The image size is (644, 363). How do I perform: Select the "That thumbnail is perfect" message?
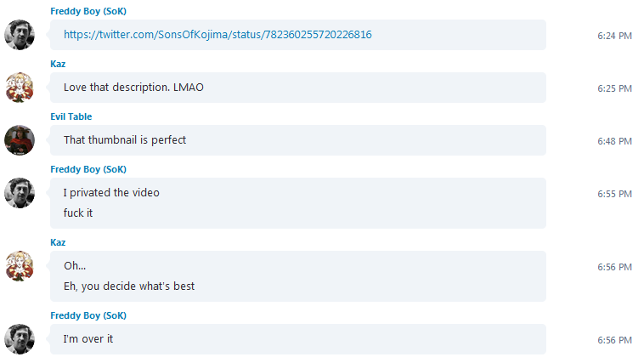pos(125,140)
